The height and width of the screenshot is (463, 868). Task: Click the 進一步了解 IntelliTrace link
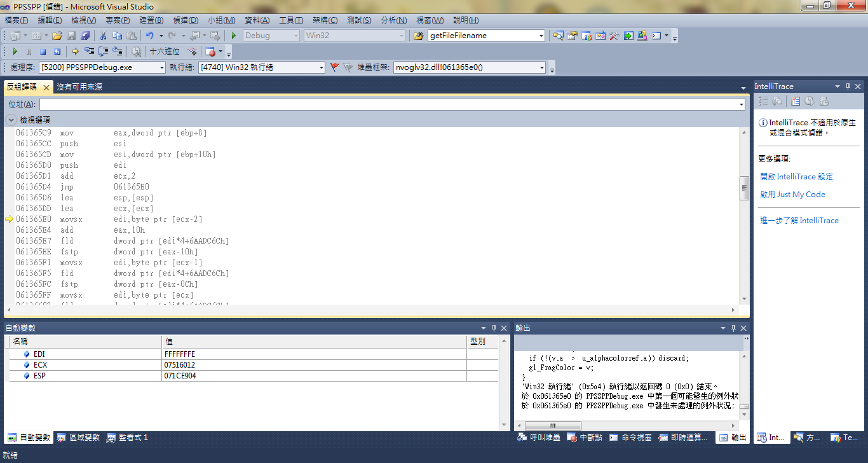(799, 221)
